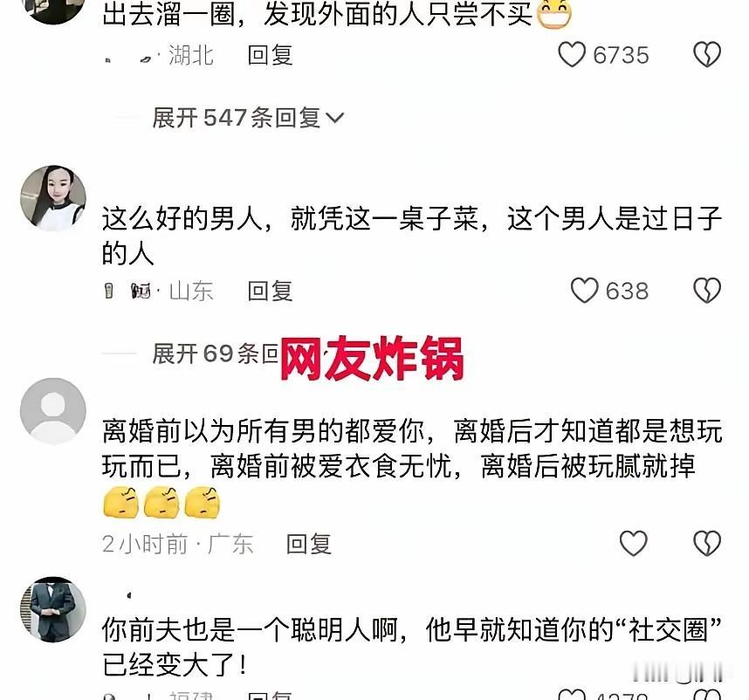
Task: Like the Guangdong comment posted 2小时前
Action: click(634, 544)
